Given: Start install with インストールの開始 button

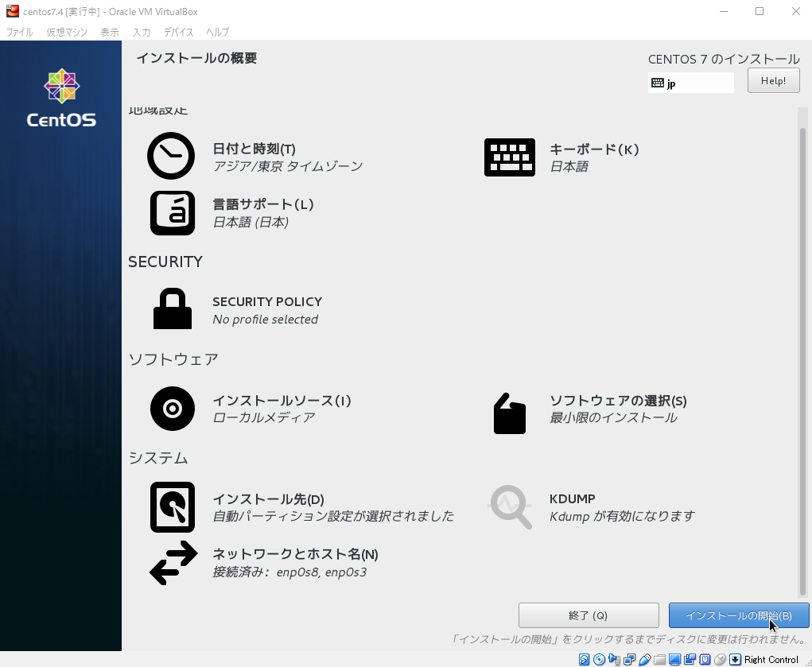Looking at the screenshot, I should [x=738, y=615].
